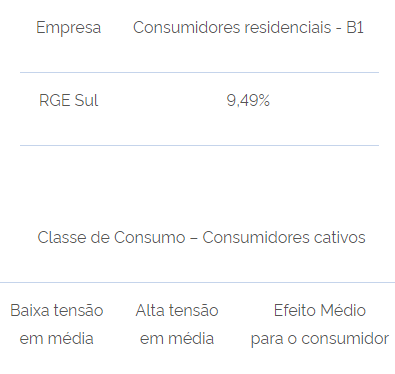
Task: Select the word Consumidores in the top header
Action: point(186,27)
